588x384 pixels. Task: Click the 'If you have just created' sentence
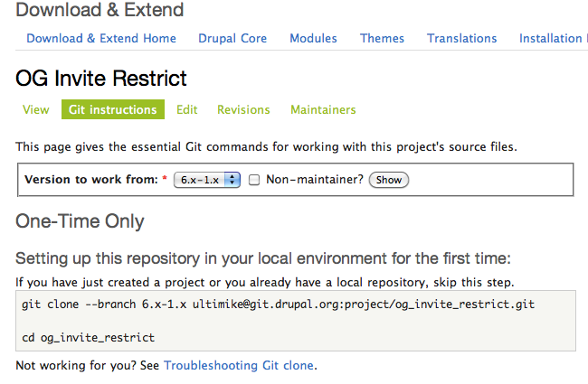click(265, 282)
